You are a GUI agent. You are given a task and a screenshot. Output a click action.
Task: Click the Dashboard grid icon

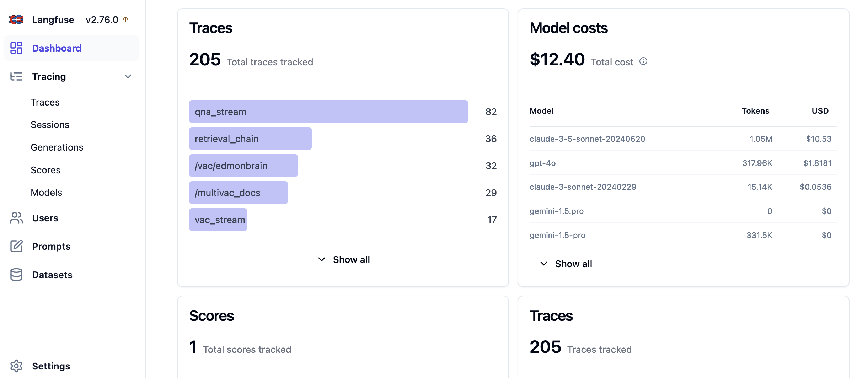(16, 48)
